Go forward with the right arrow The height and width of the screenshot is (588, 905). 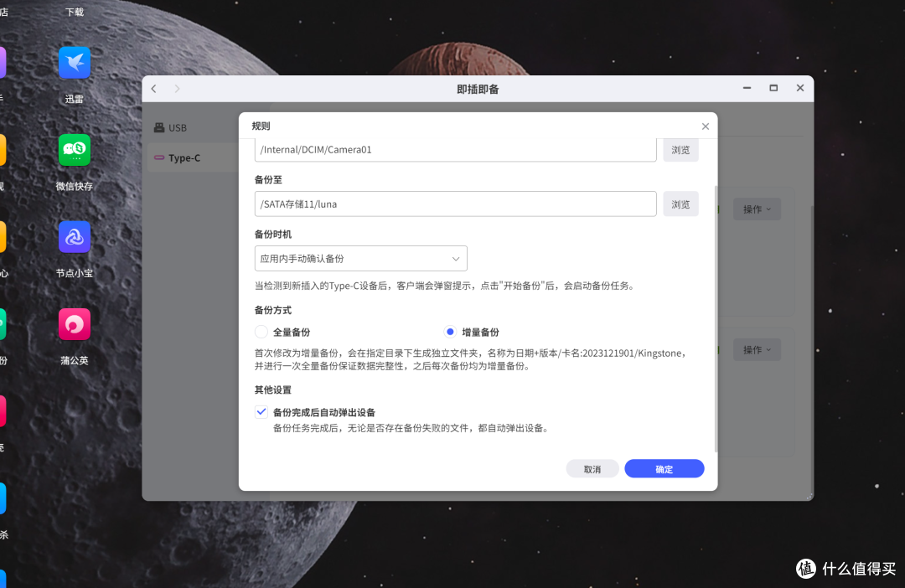click(177, 89)
